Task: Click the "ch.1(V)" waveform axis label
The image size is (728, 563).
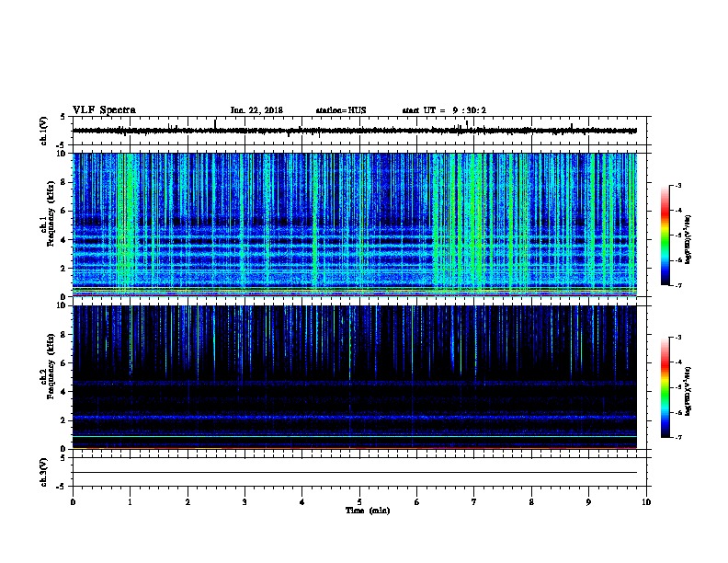Action: coord(43,131)
